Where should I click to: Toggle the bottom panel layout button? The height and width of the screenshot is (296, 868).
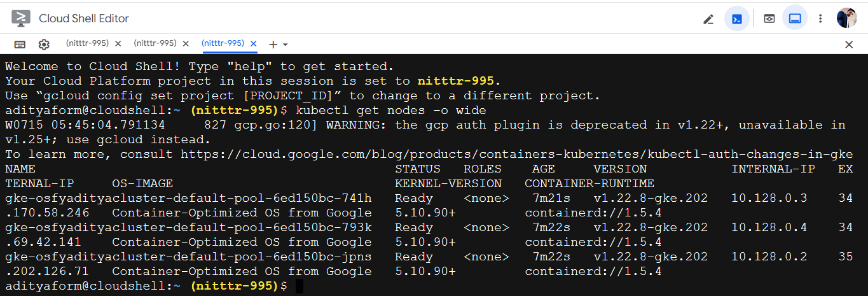[795, 19]
